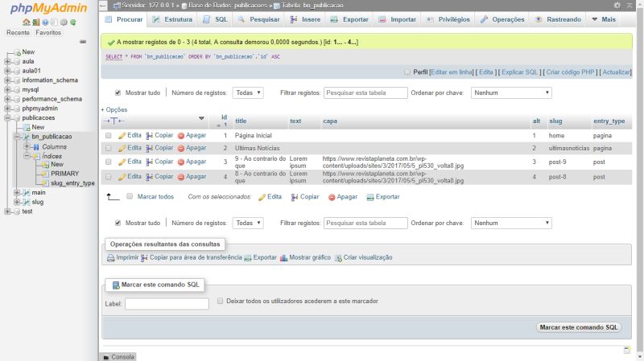644x361 pixels.
Task: Sort by the slug column header
Action: tap(555, 121)
